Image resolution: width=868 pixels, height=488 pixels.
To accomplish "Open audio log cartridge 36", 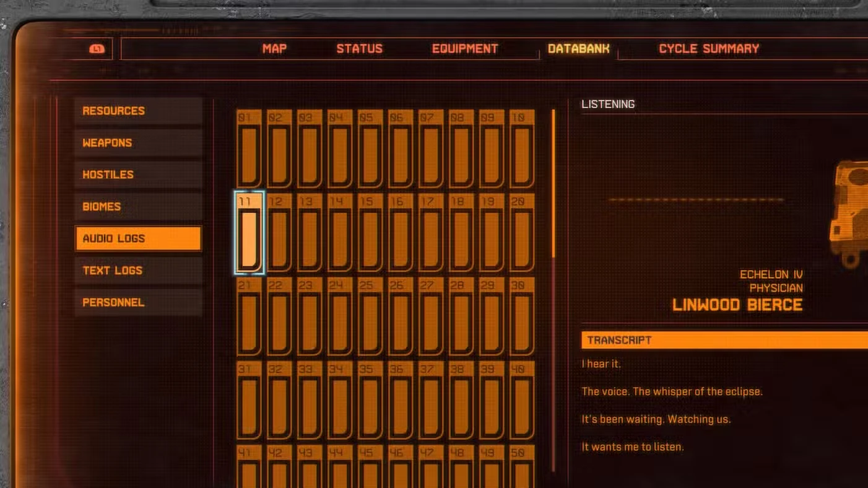I will click(x=401, y=401).
